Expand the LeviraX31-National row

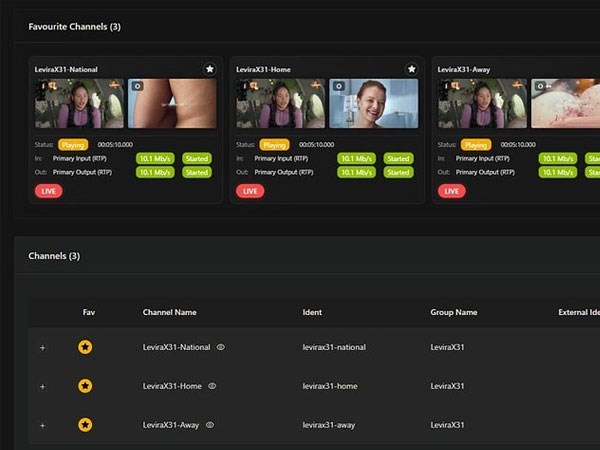click(x=42, y=348)
